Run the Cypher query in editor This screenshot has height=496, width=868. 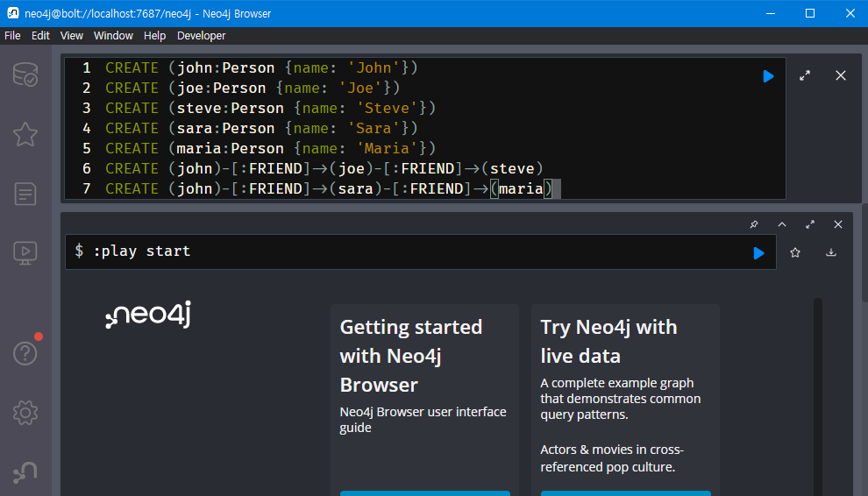768,76
